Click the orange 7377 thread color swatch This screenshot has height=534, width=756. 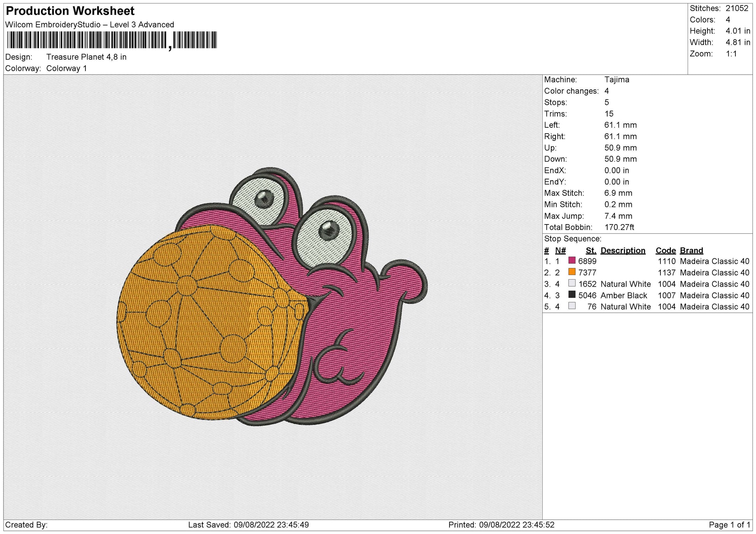click(572, 271)
